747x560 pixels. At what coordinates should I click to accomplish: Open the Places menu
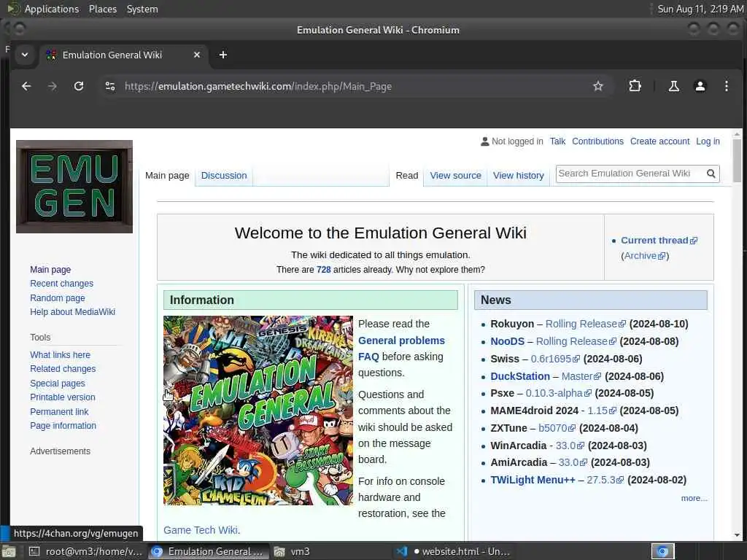pos(102,9)
